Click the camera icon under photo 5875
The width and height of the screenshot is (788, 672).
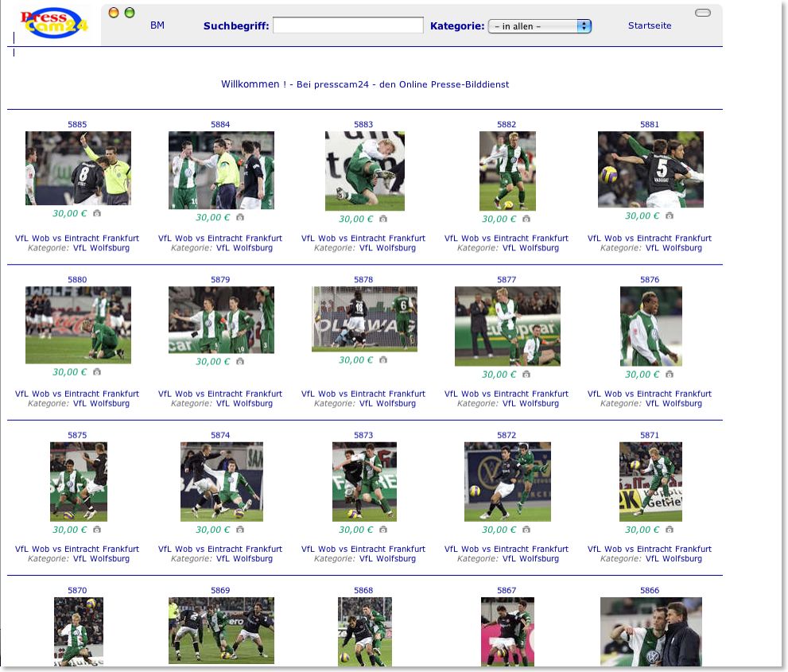coord(97,530)
